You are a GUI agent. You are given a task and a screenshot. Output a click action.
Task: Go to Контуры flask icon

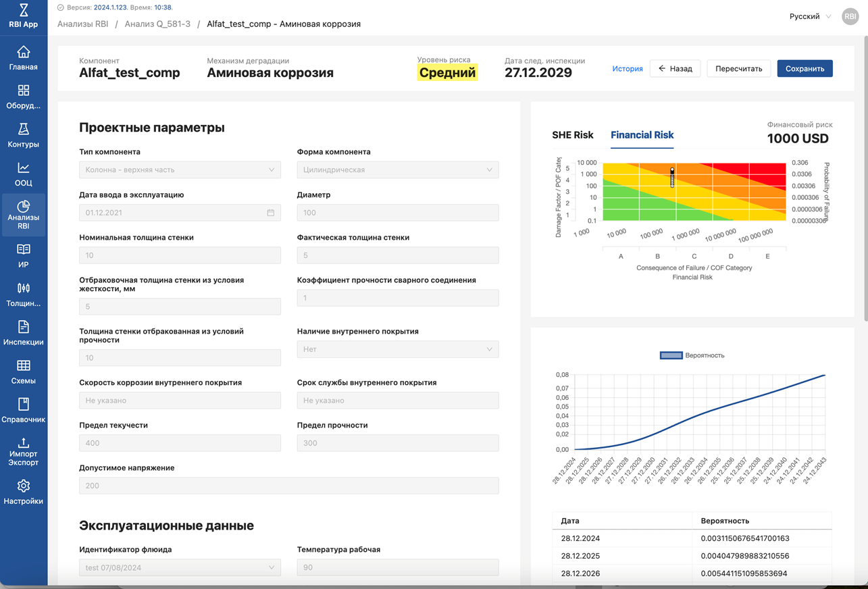(x=24, y=130)
